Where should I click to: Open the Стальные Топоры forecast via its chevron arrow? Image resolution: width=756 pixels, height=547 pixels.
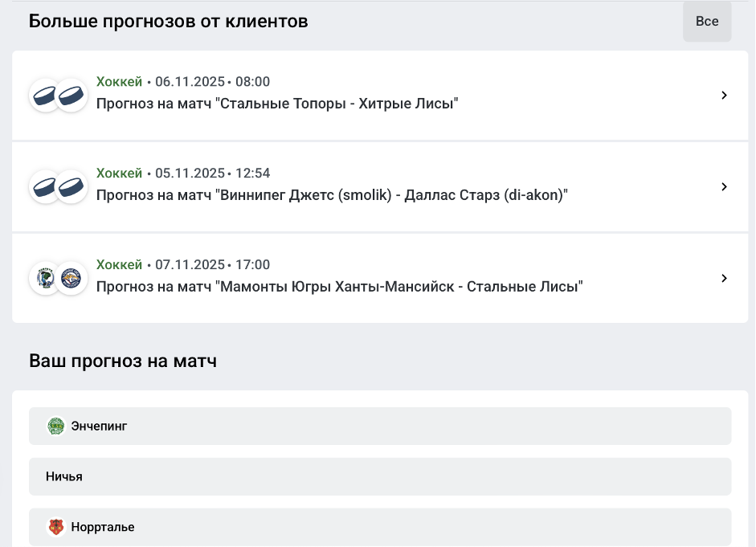coord(724,96)
